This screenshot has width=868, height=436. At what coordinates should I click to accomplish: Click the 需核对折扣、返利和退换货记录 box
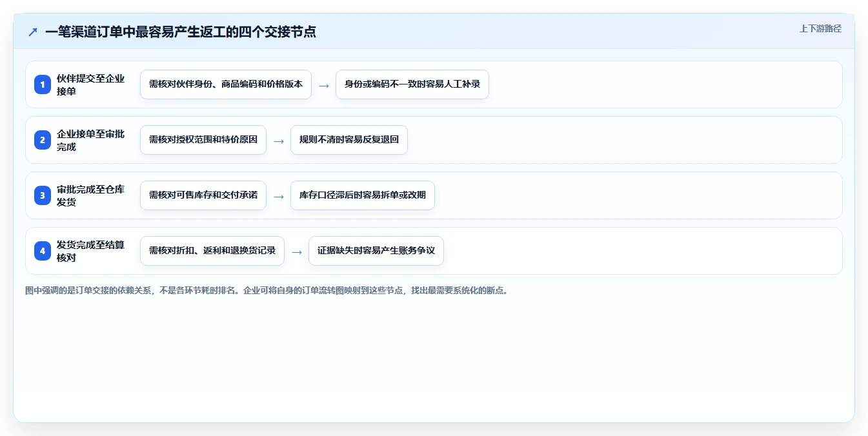212,251
